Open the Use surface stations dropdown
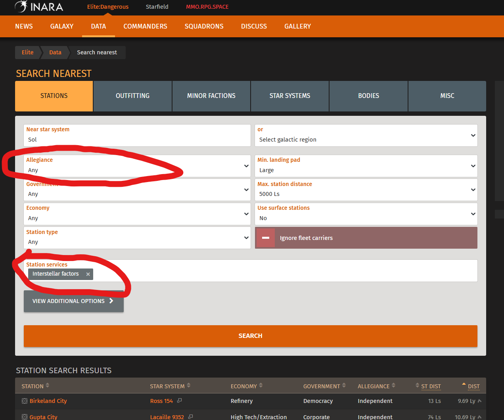The height and width of the screenshot is (420, 504). (366, 214)
